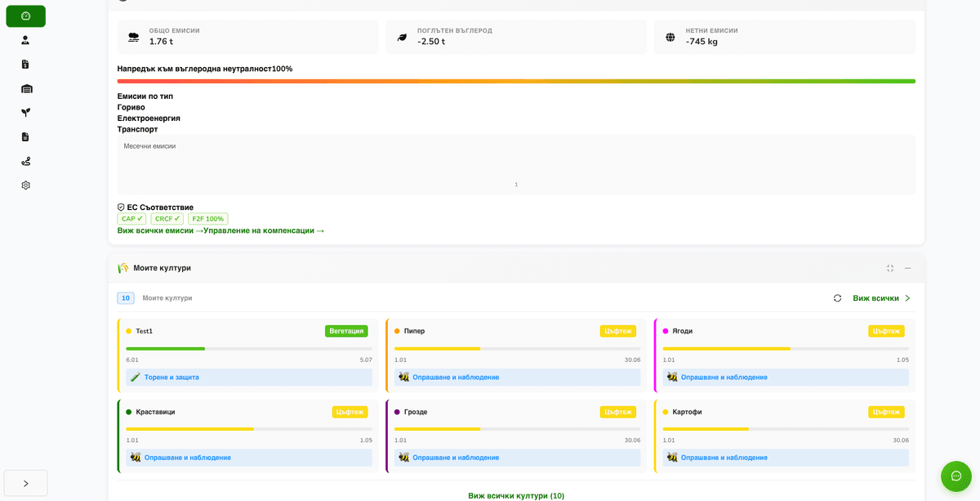Click the refresh icon next to Виж всички
This screenshot has height=501, width=980.
(837, 297)
